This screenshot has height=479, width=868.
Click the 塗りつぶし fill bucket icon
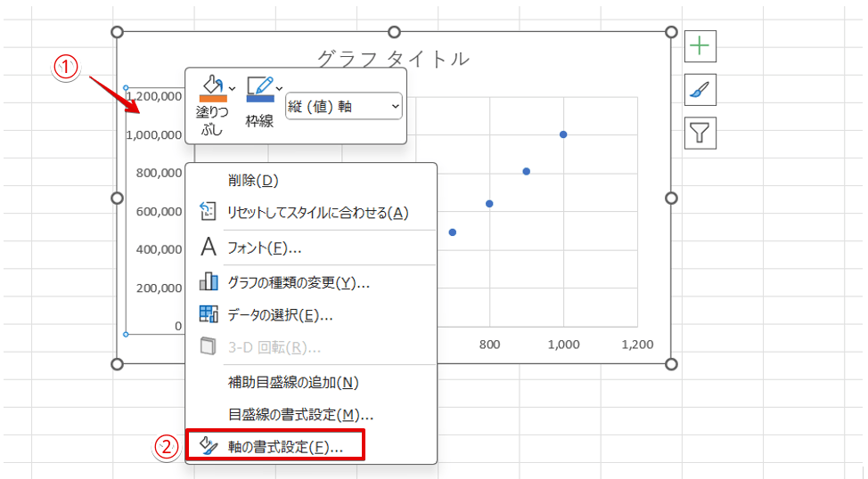point(213,89)
